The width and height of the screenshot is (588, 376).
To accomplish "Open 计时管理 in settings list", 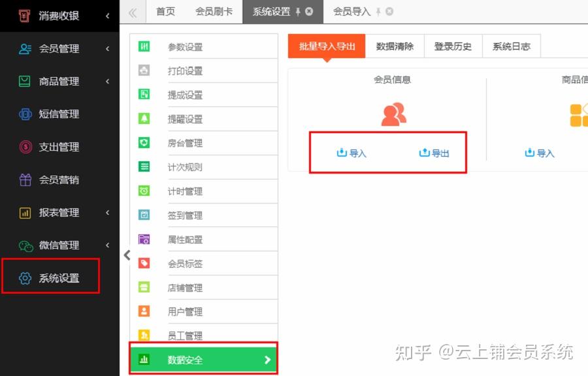I will click(204, 191).
